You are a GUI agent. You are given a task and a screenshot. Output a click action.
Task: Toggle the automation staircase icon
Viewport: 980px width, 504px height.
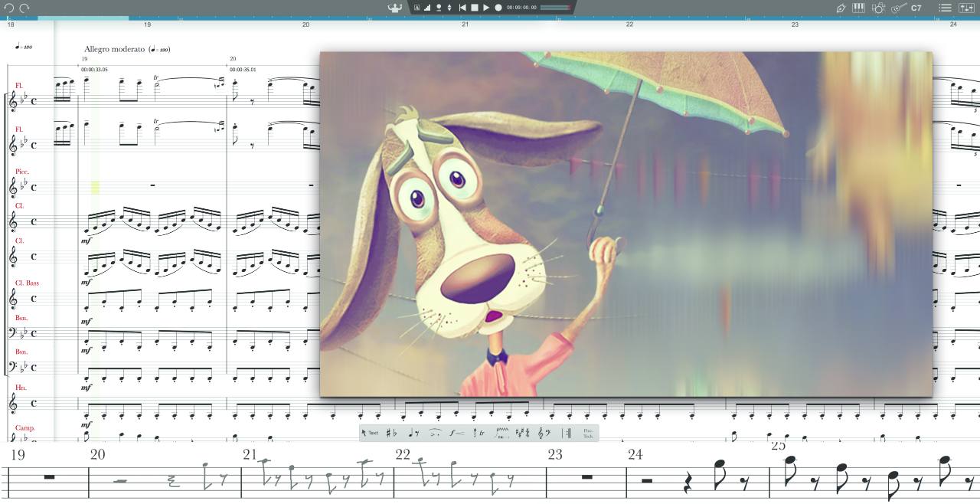click(427, 8)
